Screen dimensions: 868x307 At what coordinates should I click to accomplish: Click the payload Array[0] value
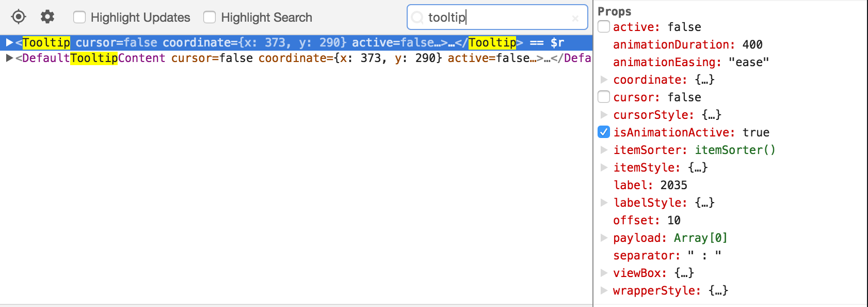tap(701, 238)
